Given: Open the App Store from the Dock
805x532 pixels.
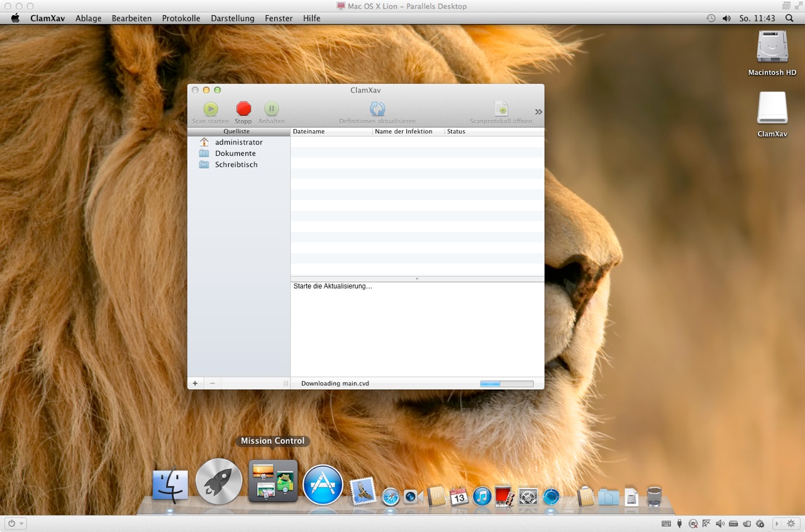Looking at the screenshot, I should click(323, 485).
